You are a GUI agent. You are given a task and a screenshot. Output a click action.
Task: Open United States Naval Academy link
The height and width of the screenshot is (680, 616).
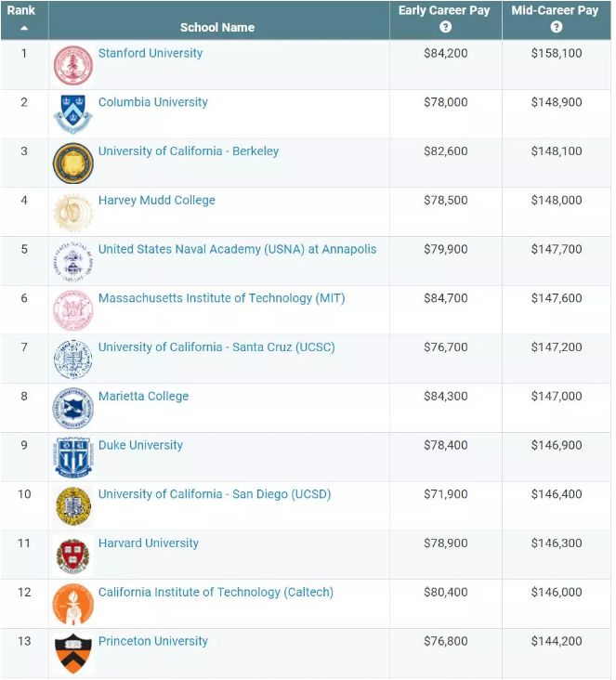click(237, 249)
